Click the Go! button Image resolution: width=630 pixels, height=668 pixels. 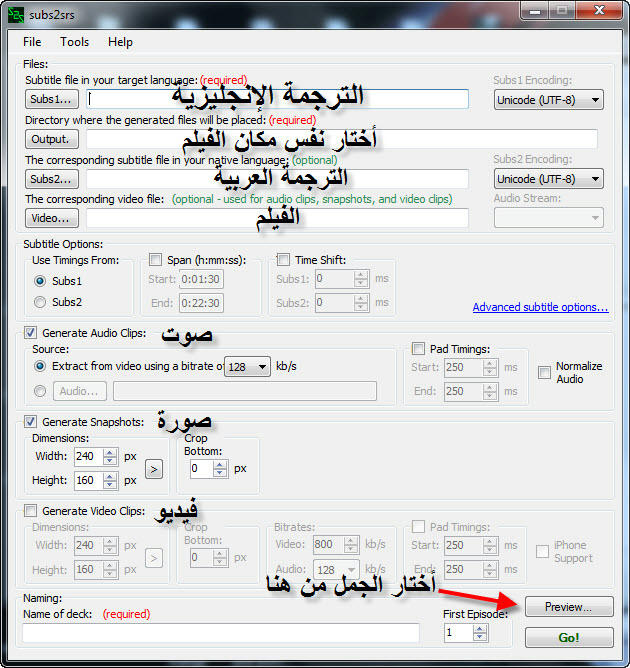[569, 637]
